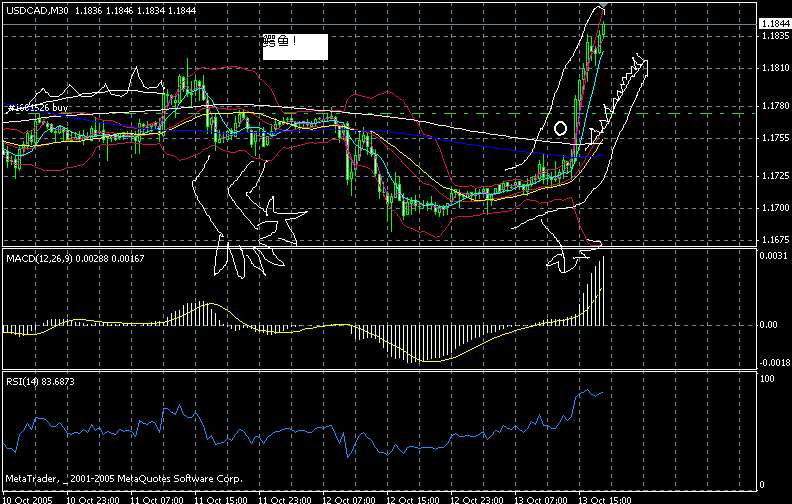Click the 13 Oct 07:00 time label
The height and width of the screenshot is (504, 792).
[x=541, y=500]
